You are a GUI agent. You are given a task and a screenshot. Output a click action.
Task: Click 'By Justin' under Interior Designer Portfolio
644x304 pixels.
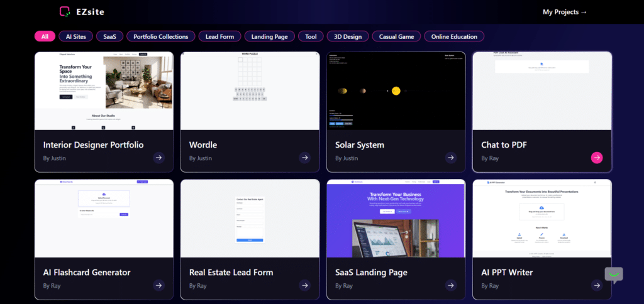coord(55,158)
